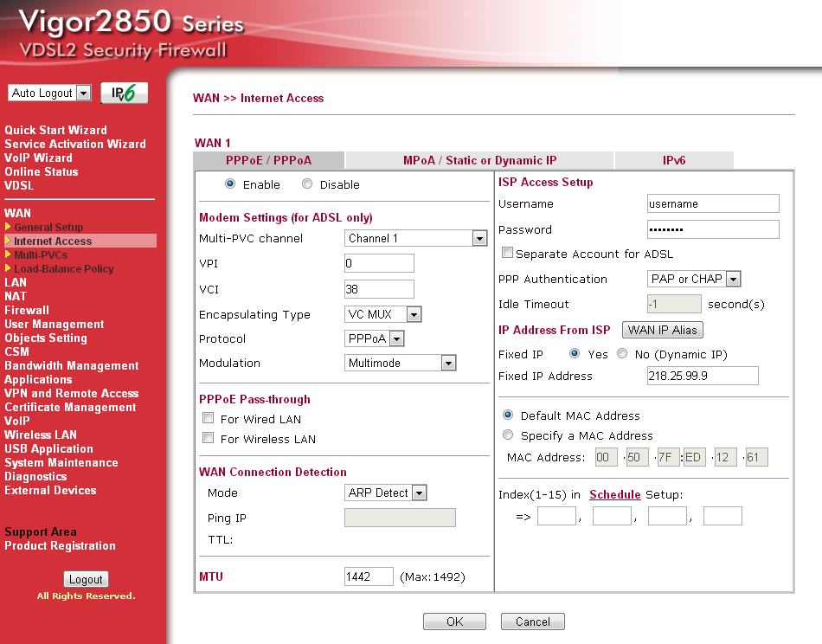Check PPPoE Pass-through For Wireless LAN
This screenshot has height=644, width=822.
(x=208, y=439)
